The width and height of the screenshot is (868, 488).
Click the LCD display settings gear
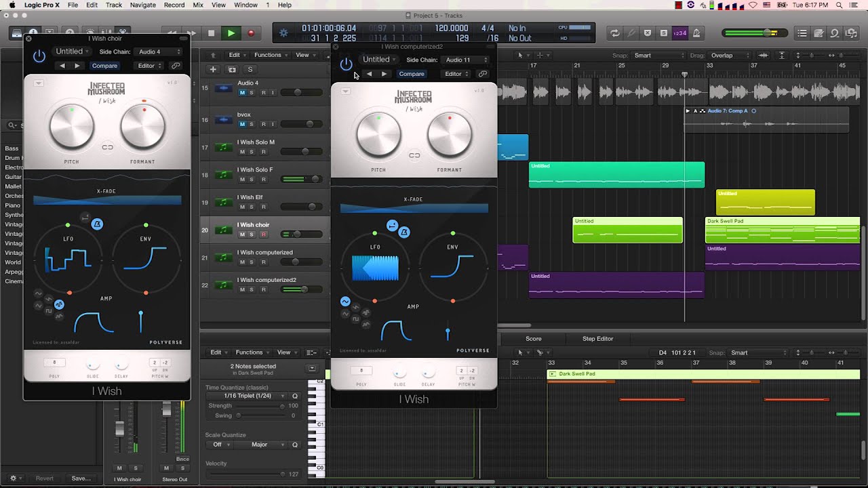283,33
